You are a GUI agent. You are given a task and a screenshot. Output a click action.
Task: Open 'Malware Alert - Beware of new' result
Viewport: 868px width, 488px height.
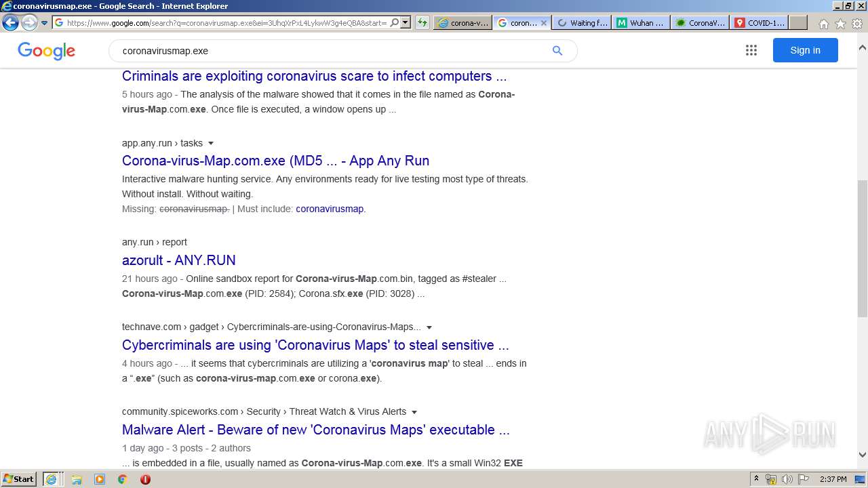point(316,430)
